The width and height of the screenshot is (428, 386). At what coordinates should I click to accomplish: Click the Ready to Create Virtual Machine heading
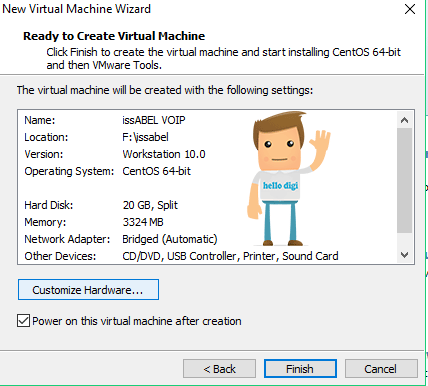[x=114, y=36]
